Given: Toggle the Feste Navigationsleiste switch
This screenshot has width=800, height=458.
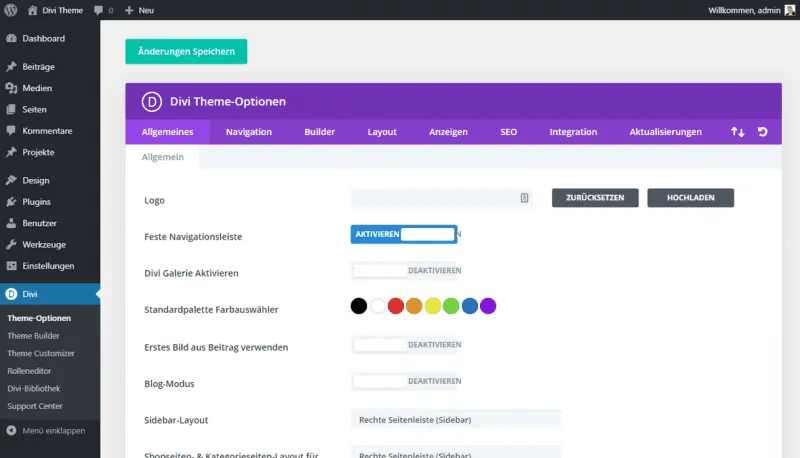Looking at the screenshot, I should [404, 234].
